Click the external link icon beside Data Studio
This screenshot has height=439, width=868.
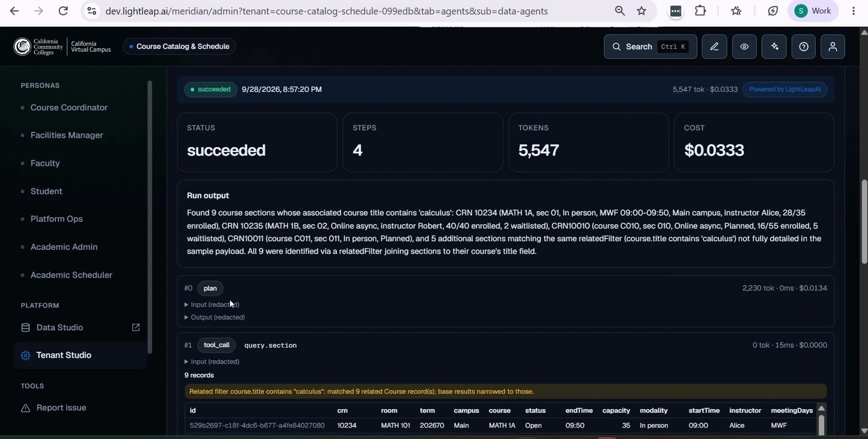click(136, 328)
